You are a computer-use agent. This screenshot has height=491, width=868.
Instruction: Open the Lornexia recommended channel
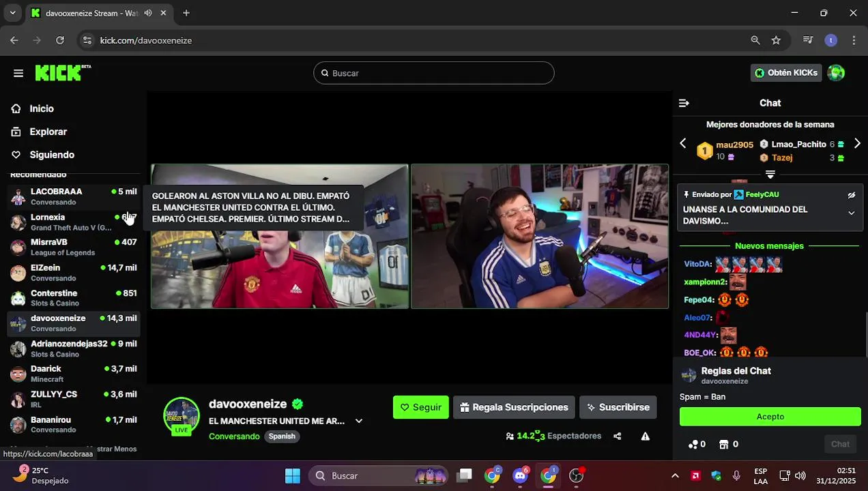[x=74, y=222]
